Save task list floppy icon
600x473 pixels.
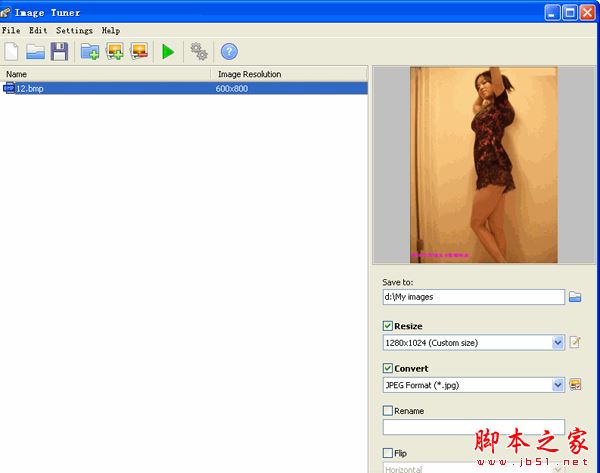[x=59, y=51]
